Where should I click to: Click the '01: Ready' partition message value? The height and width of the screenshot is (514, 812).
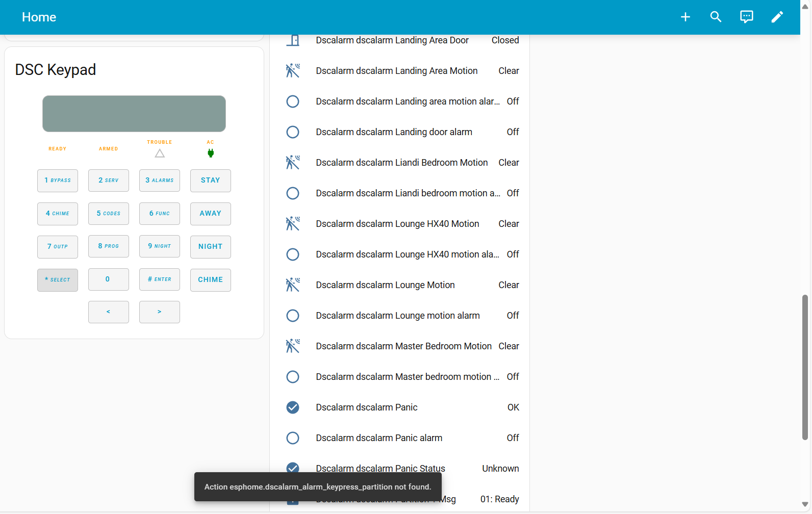[500, 499]
